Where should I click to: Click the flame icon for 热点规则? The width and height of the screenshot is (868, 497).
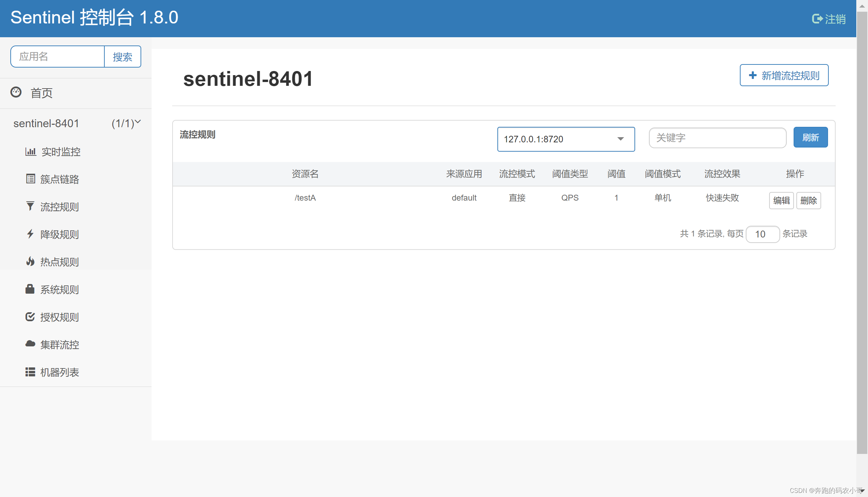pos(30,262)
